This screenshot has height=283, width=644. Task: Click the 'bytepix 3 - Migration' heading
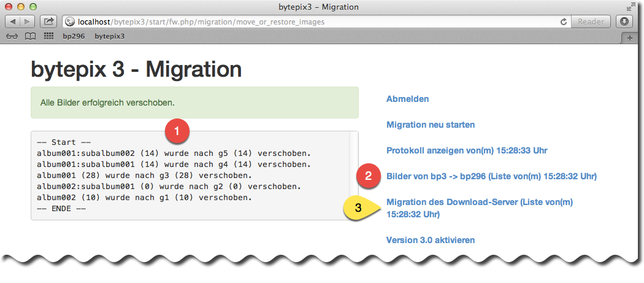click(136, 69)
